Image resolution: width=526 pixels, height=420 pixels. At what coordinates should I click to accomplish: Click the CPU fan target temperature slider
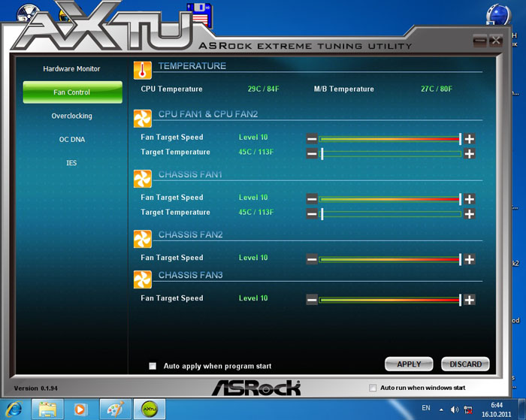390,153
